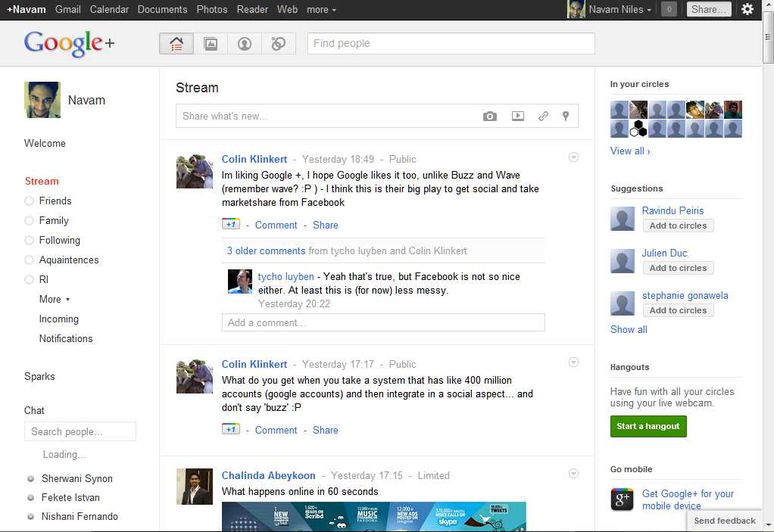Click the Home stream icon in the header
Image resolution: width=774 pixels, height=532 pixels.
(176, 44)
